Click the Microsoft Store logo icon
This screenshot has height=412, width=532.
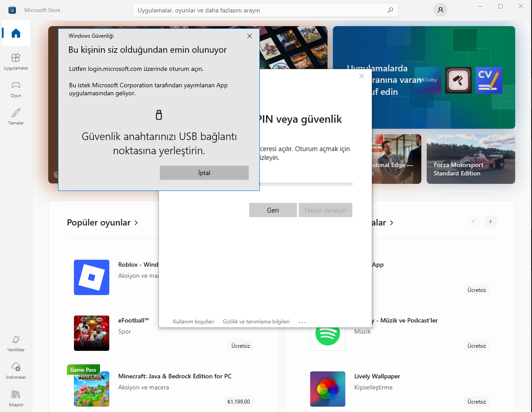pos(12,10)
